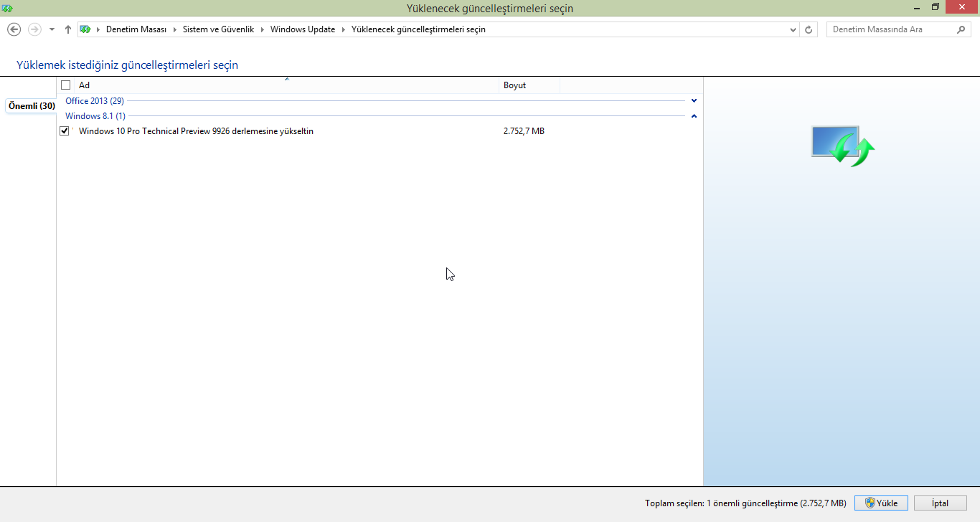980x522 pixels.
Task: Collapse the Windows 8.1 group chevron
Action: tap(694, 116)
